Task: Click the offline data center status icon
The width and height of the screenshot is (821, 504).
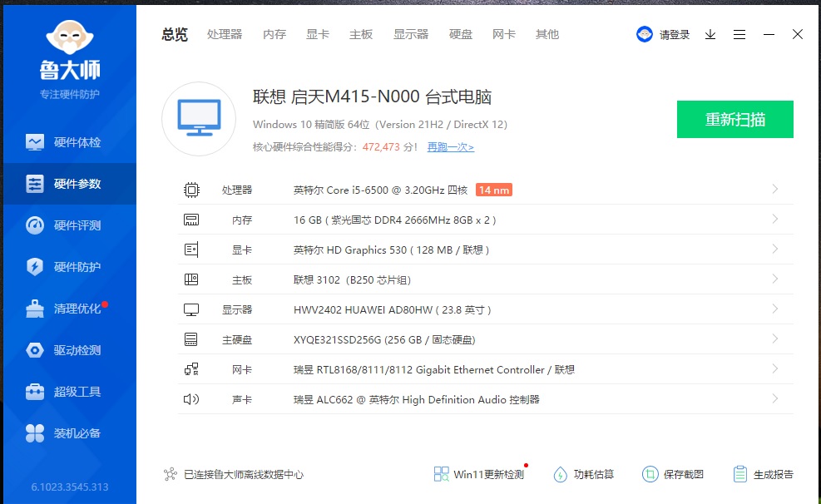Action: (171, 474)
